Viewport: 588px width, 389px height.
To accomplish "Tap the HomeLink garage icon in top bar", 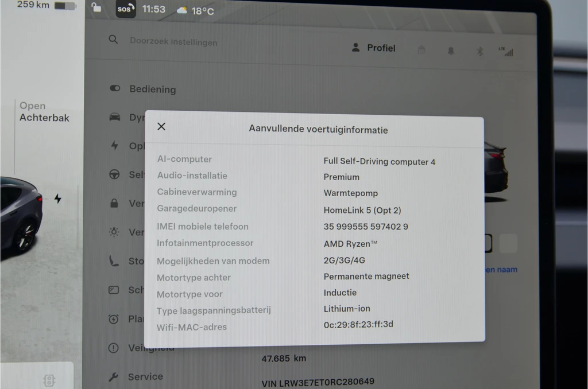I will tap(421, 49).
